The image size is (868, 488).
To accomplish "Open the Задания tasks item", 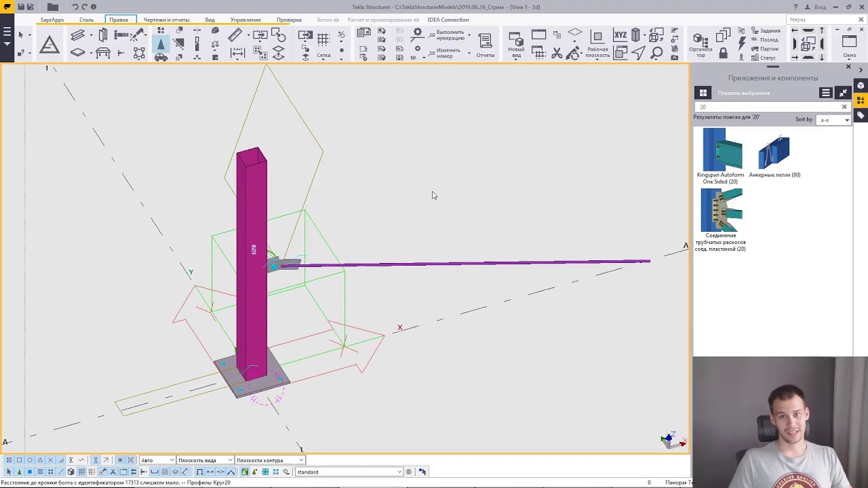I will point(765,31).
